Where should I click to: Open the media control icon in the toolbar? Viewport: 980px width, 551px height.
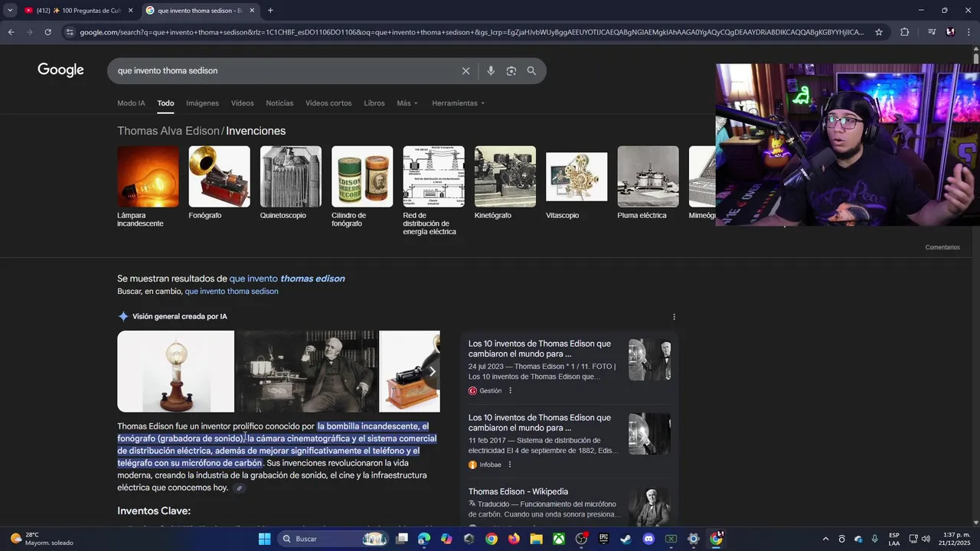click(x=932, y=32)
